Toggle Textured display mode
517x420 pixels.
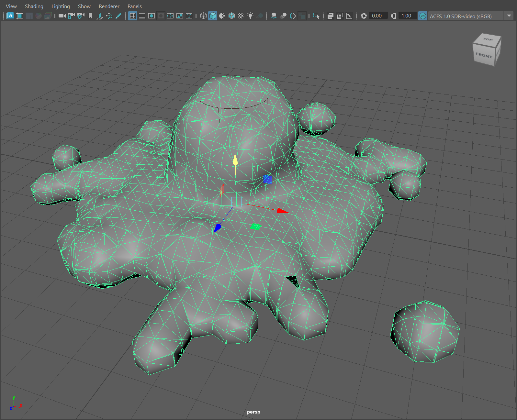(241, 16)
